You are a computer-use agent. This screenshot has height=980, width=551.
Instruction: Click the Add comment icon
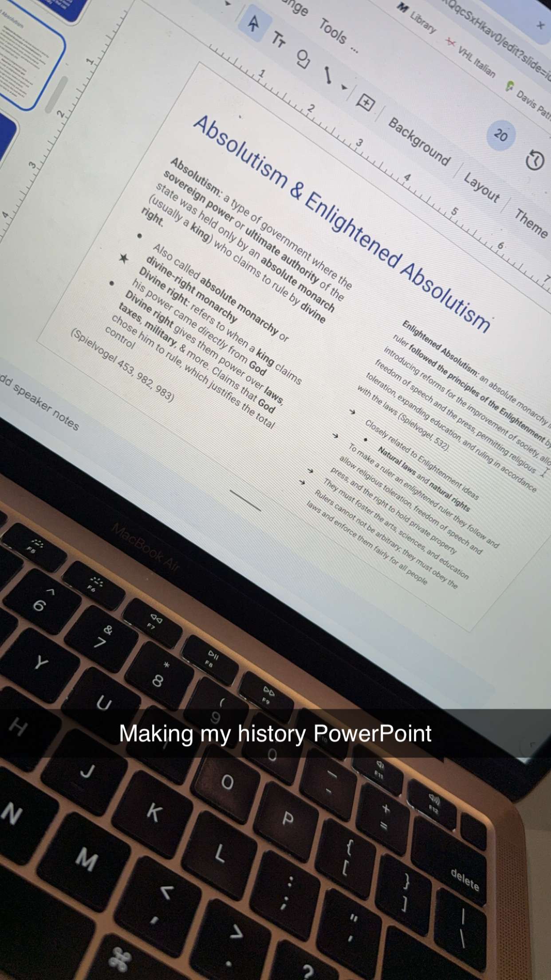click(366, 103)
